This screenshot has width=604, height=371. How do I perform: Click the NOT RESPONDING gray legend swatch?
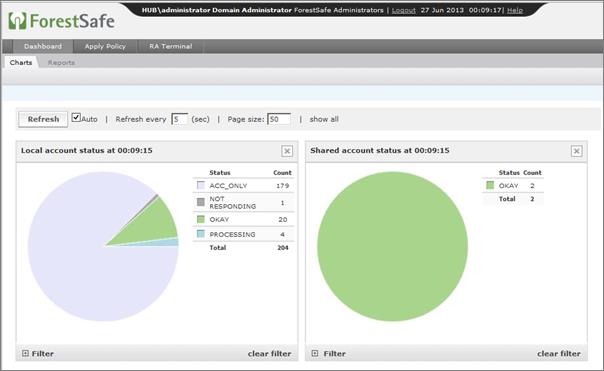(x=201, y=202)
